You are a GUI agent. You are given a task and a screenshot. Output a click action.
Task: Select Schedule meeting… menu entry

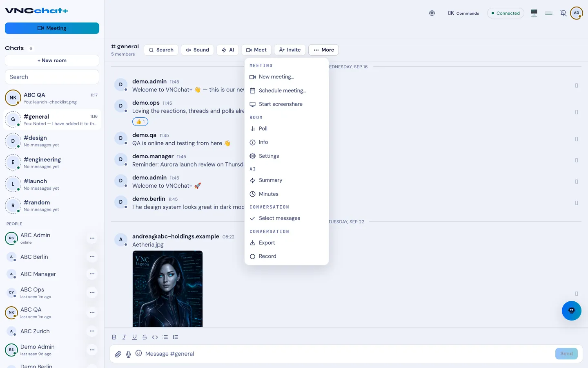[286, 91]
